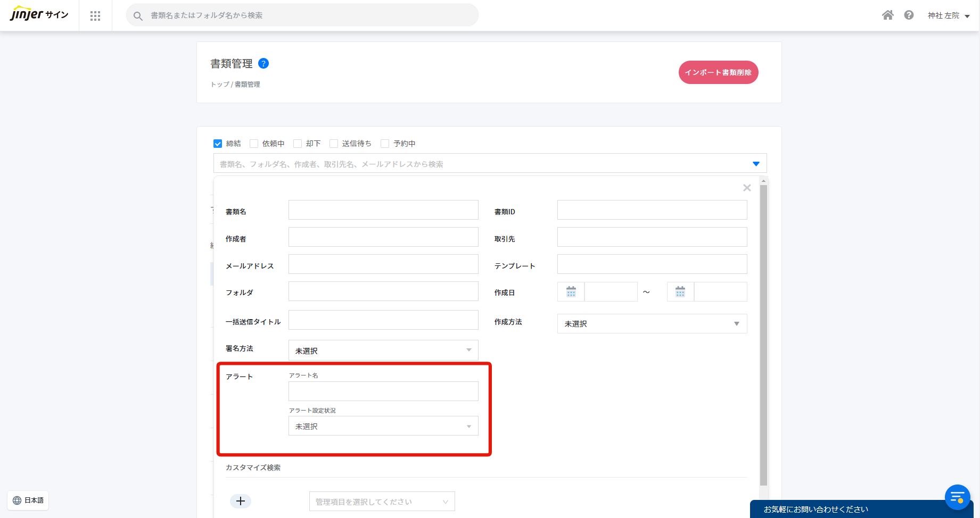Open the 作成日 start date calendar

(571, 292)
